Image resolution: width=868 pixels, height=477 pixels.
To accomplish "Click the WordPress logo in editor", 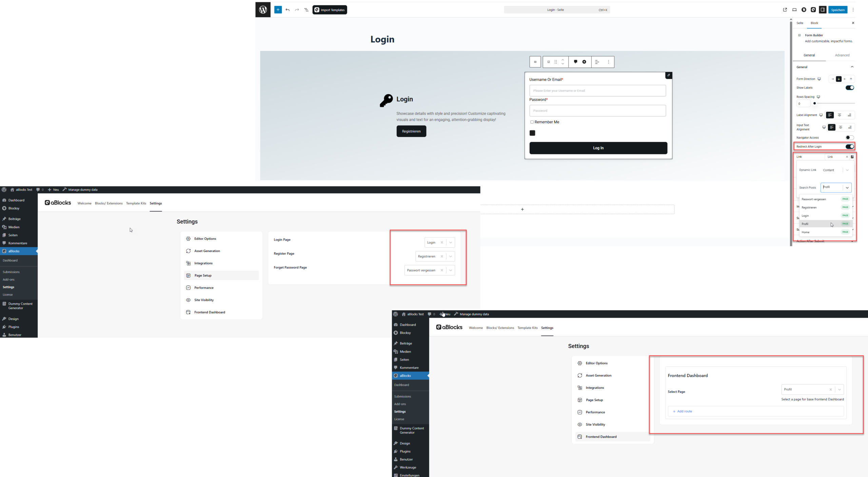I will click(x=263, y=10).
